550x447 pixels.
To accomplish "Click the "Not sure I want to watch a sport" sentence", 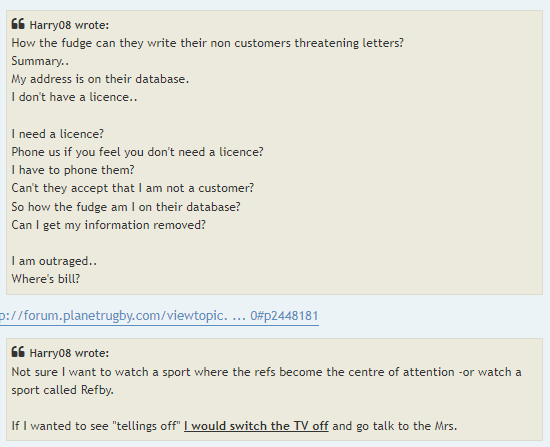I will tap(266, 372).
